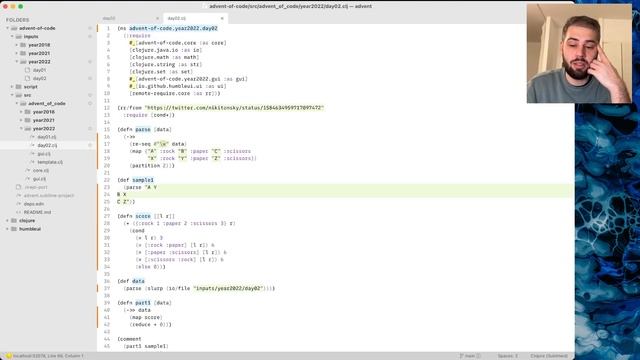
Task: Click the data definition on line 36
Action: pos(138,281)
